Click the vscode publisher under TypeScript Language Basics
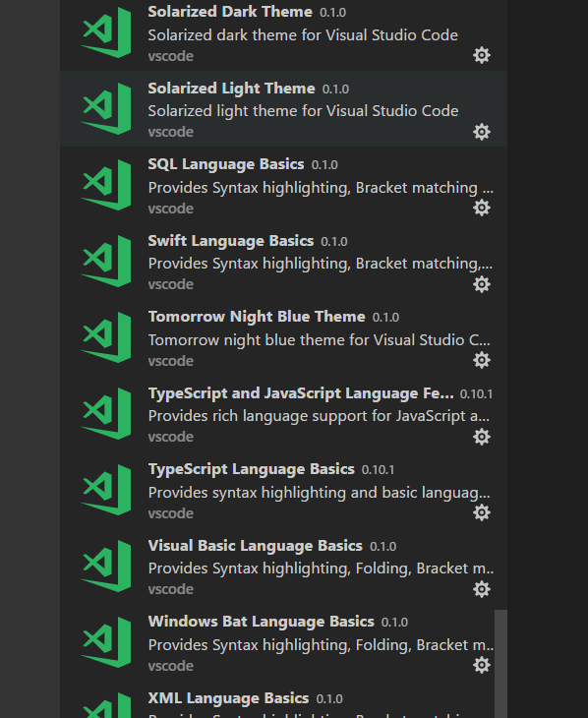 click(170, 513)
